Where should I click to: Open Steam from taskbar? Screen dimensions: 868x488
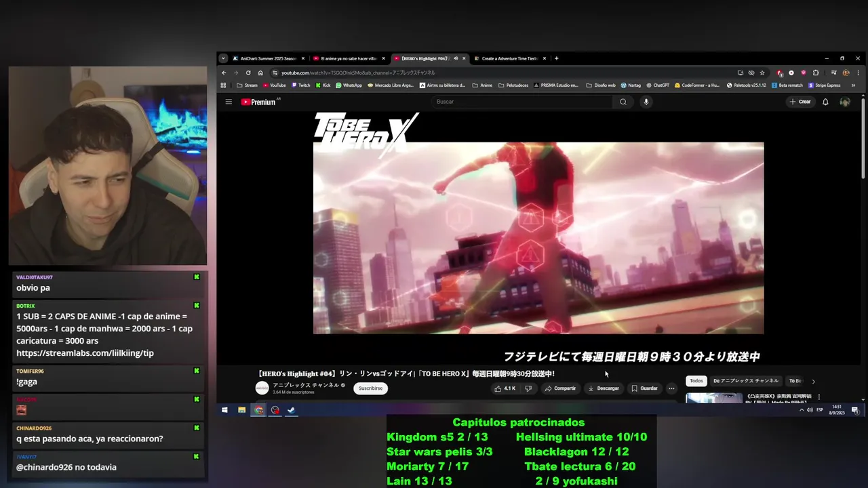(291, 410)
